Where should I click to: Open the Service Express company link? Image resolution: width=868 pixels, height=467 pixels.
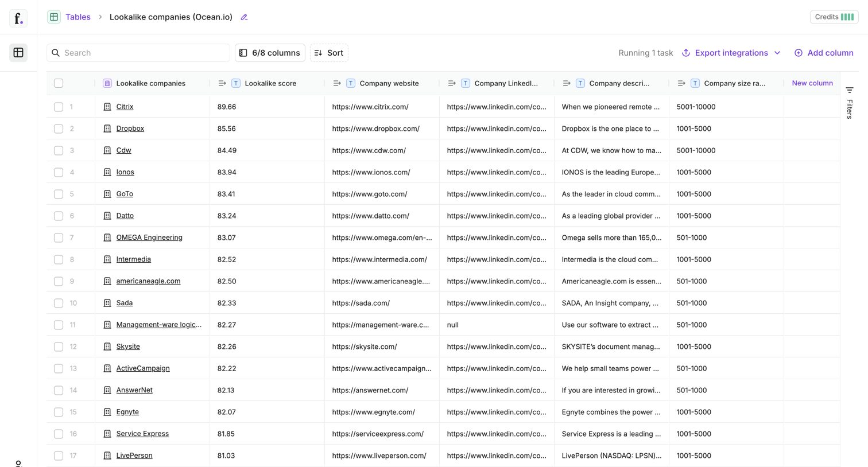pos(142,434)
